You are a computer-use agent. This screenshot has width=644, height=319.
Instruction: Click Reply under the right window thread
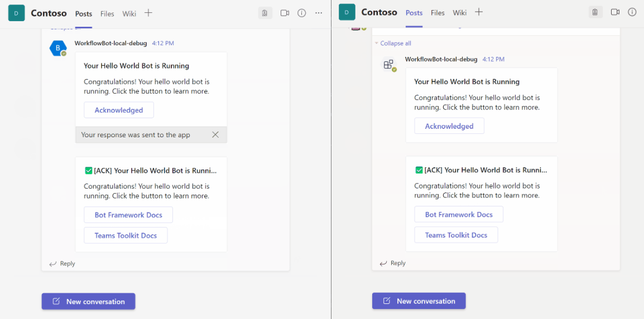(x=393, y=263)
